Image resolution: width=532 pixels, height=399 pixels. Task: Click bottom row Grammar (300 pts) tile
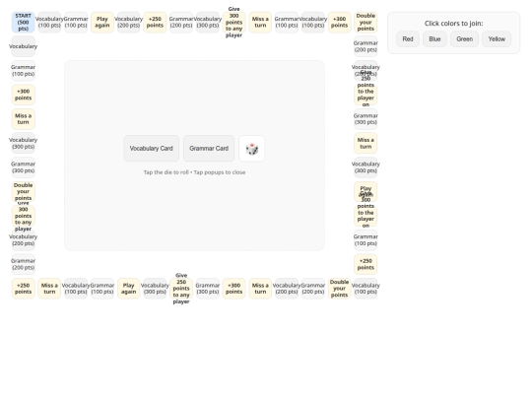click(208, 289)
